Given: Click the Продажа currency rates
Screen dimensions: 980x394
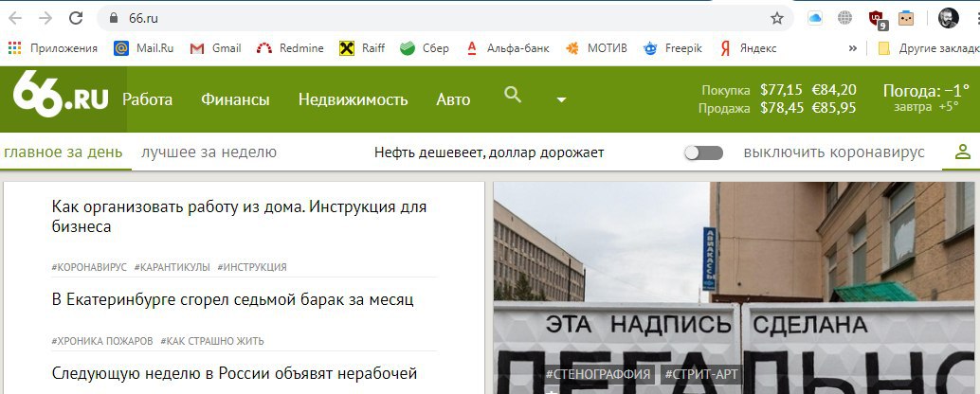Looking at the screenshot, I should pos(777,108).
